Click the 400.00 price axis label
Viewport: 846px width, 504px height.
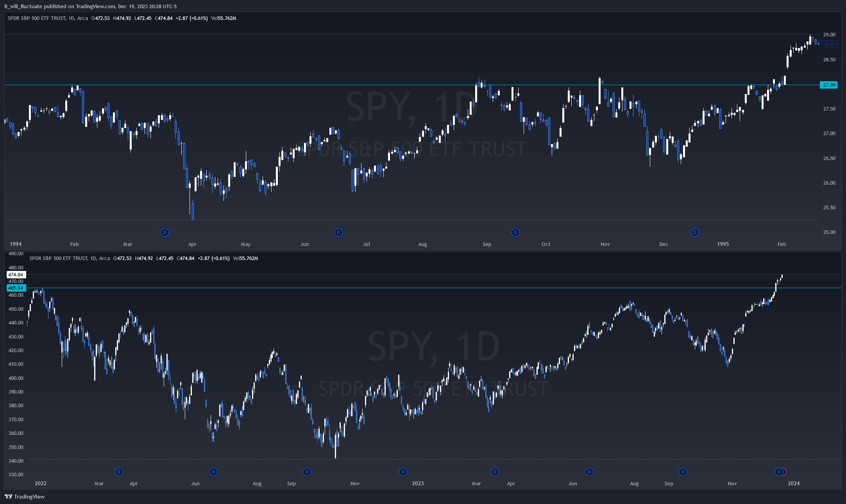pos(16,378)
